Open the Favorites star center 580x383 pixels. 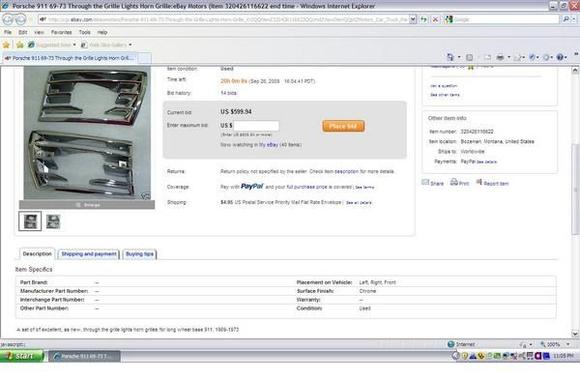(6, 45)
